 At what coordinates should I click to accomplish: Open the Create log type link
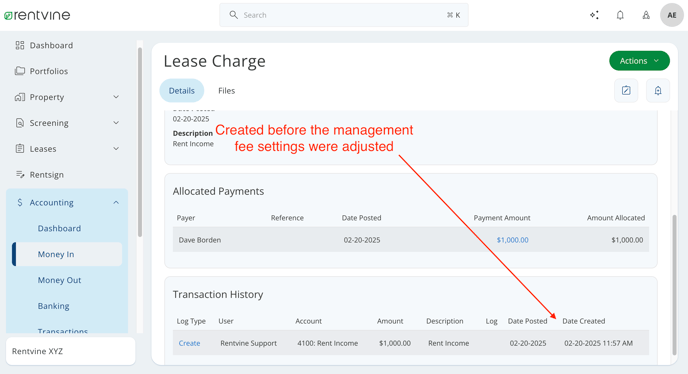[x=189, y=343]
